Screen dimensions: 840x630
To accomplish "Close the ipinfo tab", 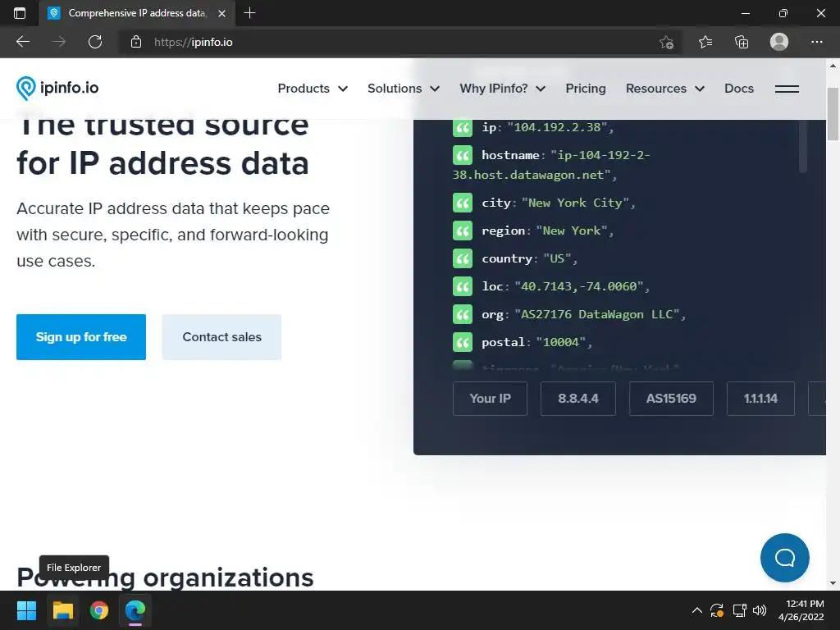I will [221, 13].
